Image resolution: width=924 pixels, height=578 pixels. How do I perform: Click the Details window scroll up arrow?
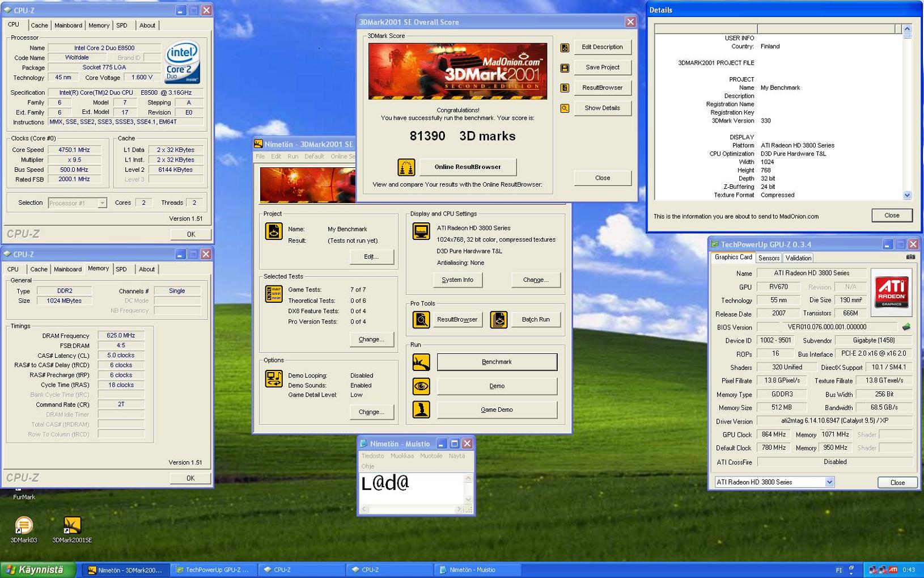[907, 28]
